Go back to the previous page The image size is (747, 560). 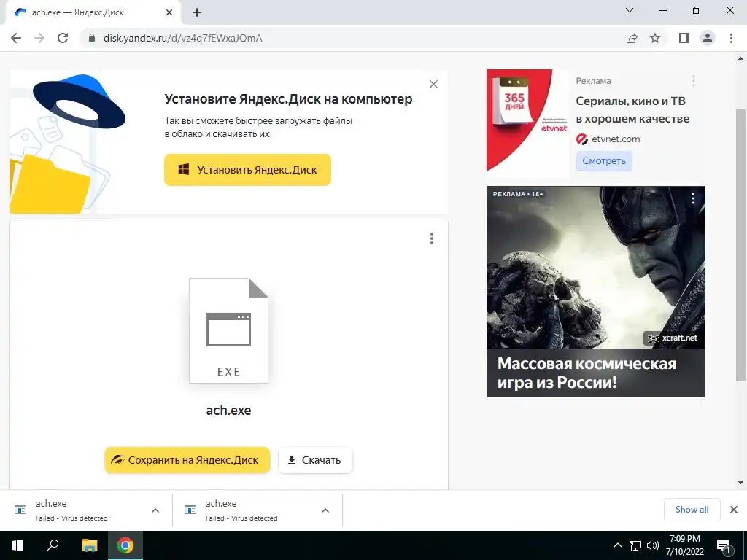click(16, 38)
